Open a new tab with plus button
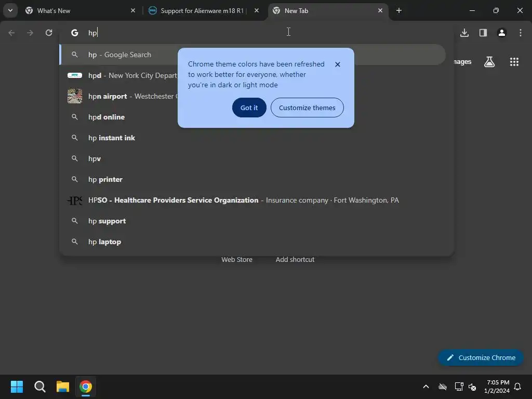This screenshot has height=399, width=532. tap(399, 10)
